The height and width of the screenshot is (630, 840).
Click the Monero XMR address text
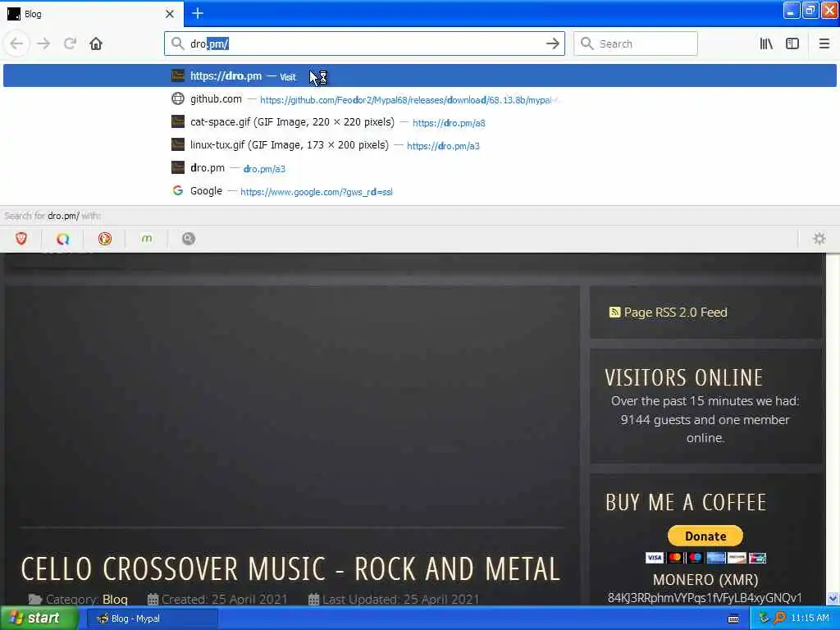[x=705, y=598]
